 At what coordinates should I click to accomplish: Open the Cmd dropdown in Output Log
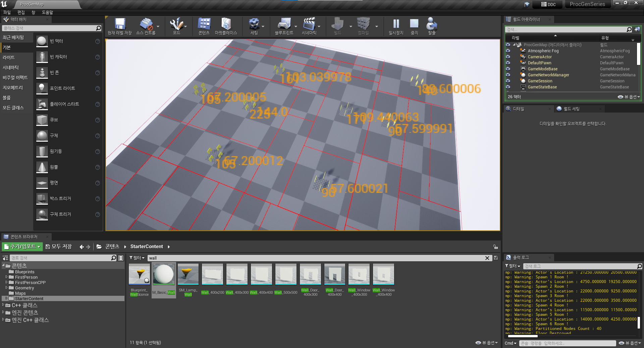coord(510,343)
